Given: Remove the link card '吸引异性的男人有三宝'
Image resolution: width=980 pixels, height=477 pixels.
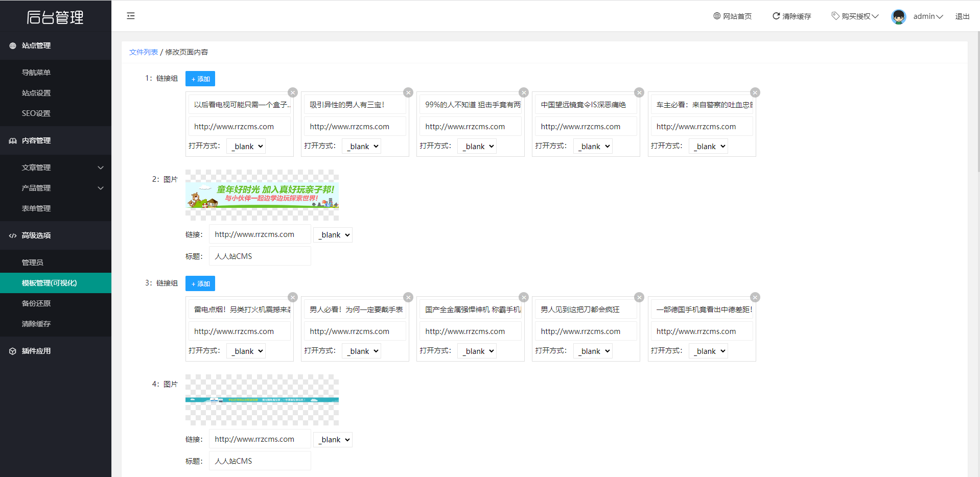Looking at the screenshot, I should tap(408, 92).
